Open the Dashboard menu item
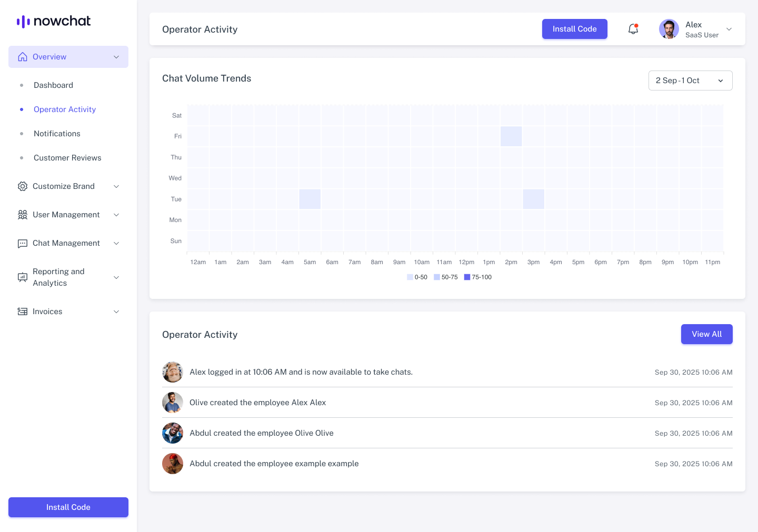This screenshot has height=532, width=758. [x=53, y=85]
